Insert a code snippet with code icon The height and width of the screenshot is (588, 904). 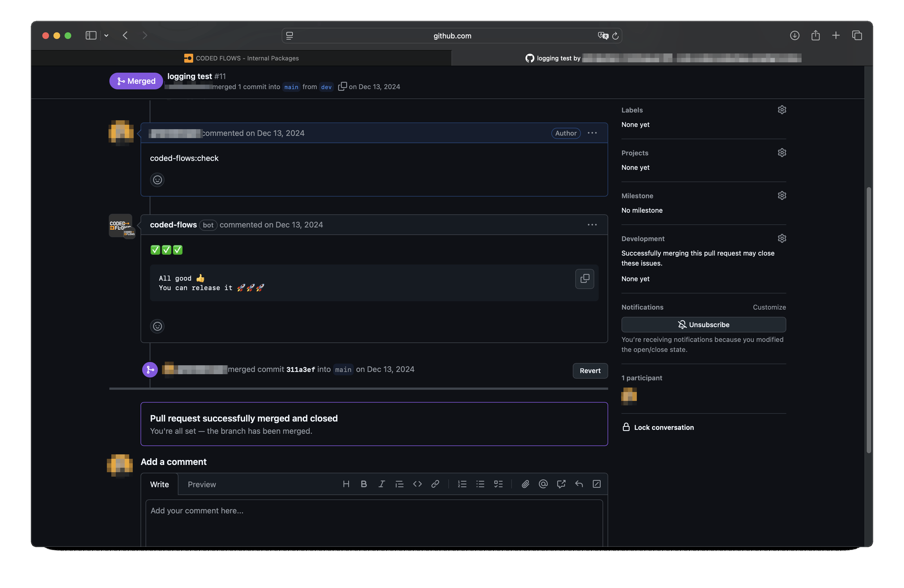417,484
